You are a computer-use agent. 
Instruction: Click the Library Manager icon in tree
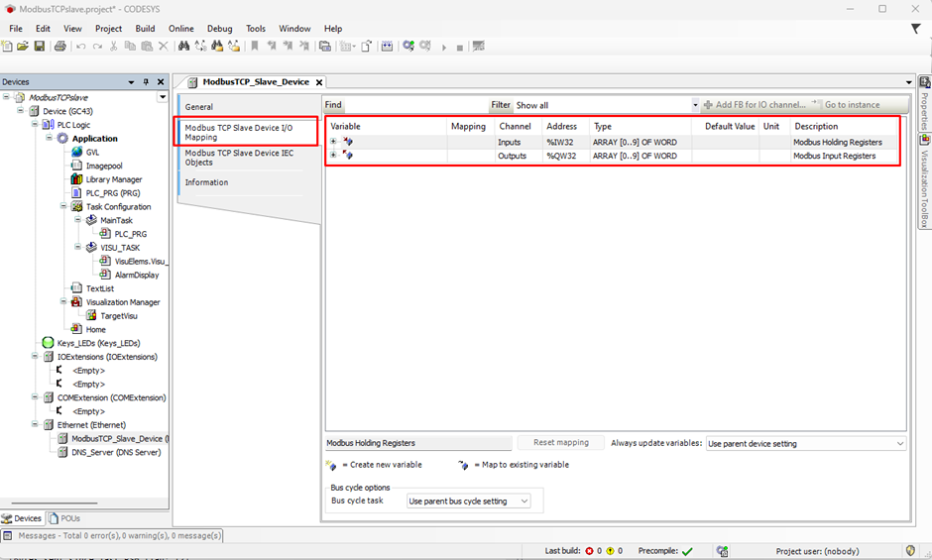[x=76, y=179]
